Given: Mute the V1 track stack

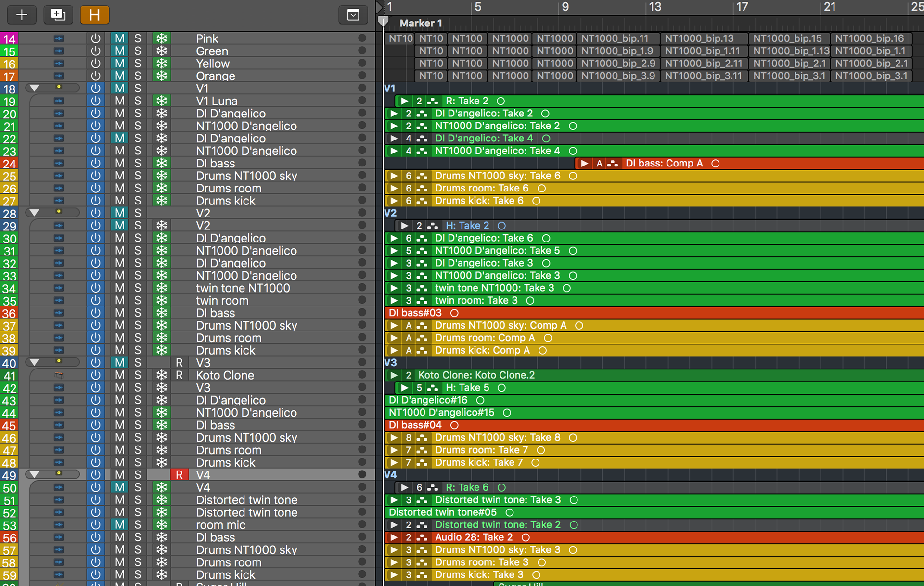Looking at the screenshot, I should [119, 89].
